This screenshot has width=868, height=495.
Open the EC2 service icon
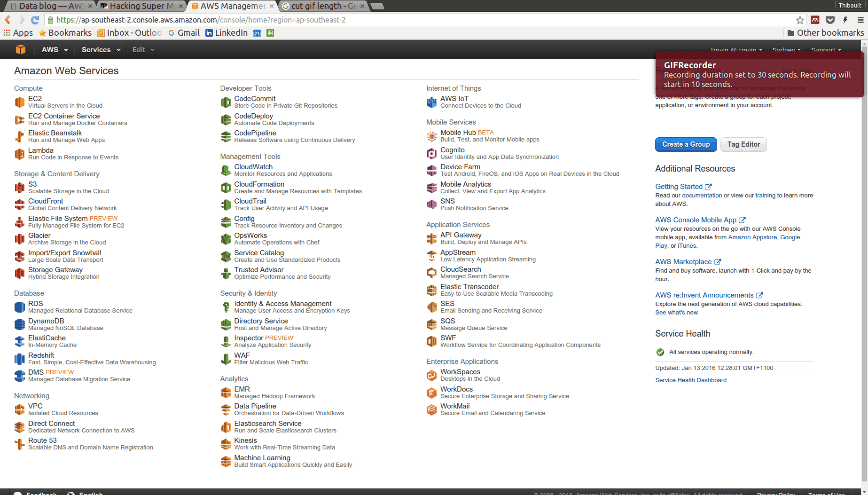tap(20, 102)
